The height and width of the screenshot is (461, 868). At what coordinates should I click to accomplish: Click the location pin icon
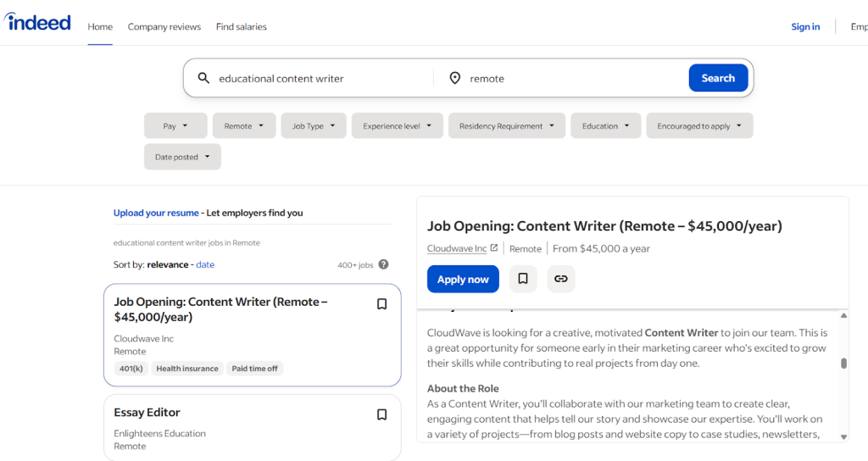pos(455,78)
